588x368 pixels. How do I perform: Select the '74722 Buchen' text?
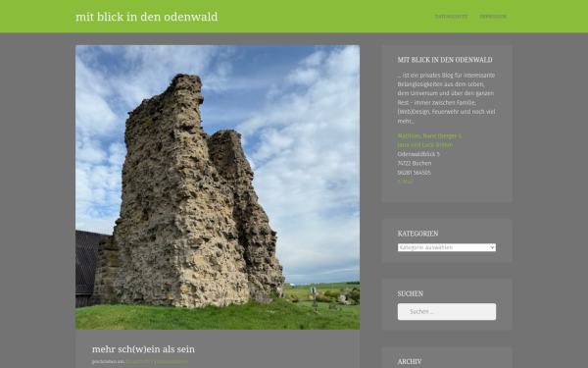(415, 163)
